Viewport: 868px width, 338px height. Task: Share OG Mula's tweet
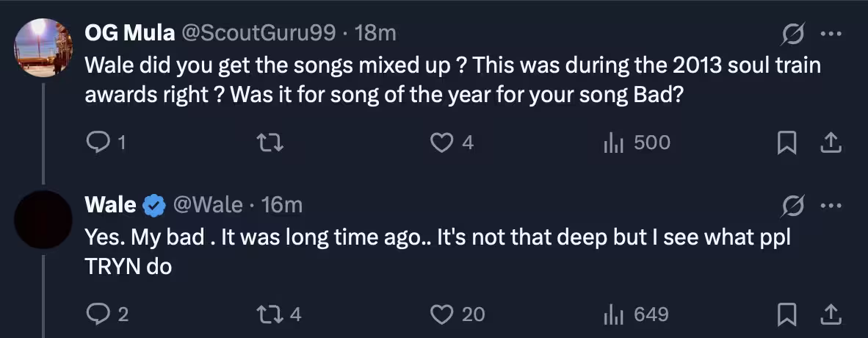coord(830,143)
